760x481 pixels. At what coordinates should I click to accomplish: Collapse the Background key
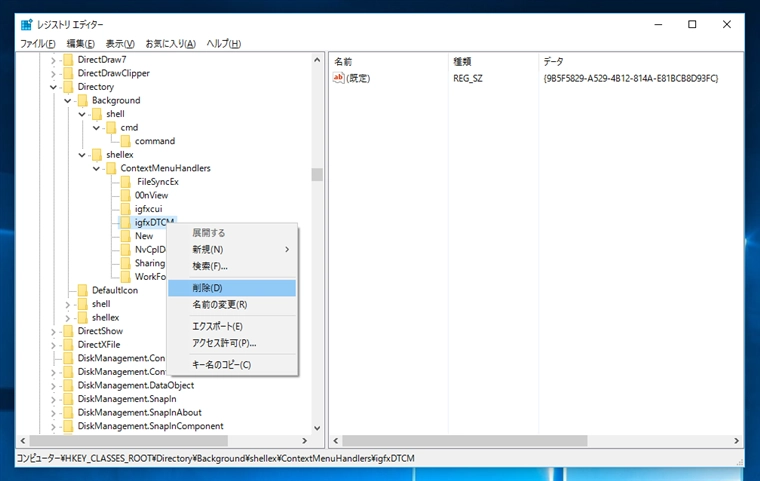pos(67,101)
